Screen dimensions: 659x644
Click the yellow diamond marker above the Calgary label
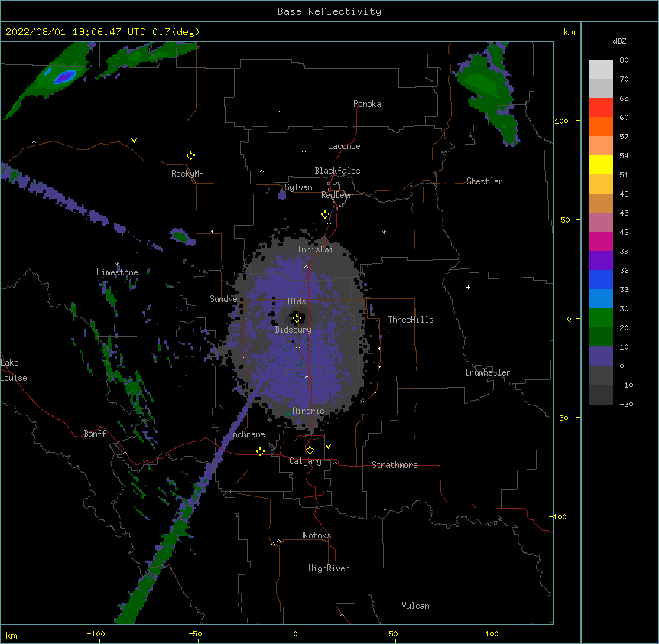pyautogui.click(x=310, y=450)
